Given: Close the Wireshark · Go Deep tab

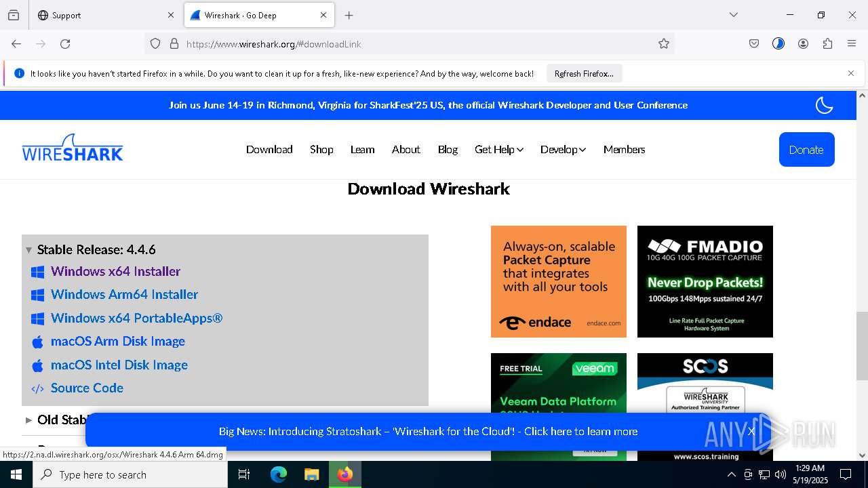Looking at the screenshot, I should coord(323,15).
